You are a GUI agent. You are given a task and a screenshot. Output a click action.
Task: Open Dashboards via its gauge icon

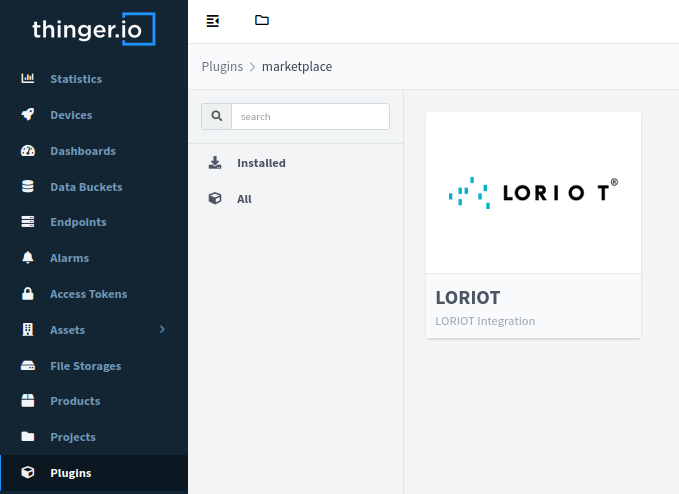[28, 151]
